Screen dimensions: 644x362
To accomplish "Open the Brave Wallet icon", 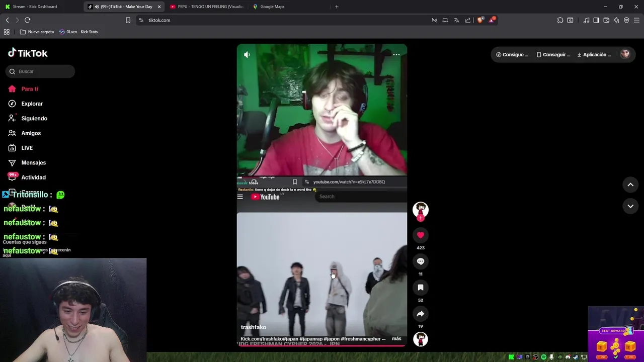I will pos(606,20).
